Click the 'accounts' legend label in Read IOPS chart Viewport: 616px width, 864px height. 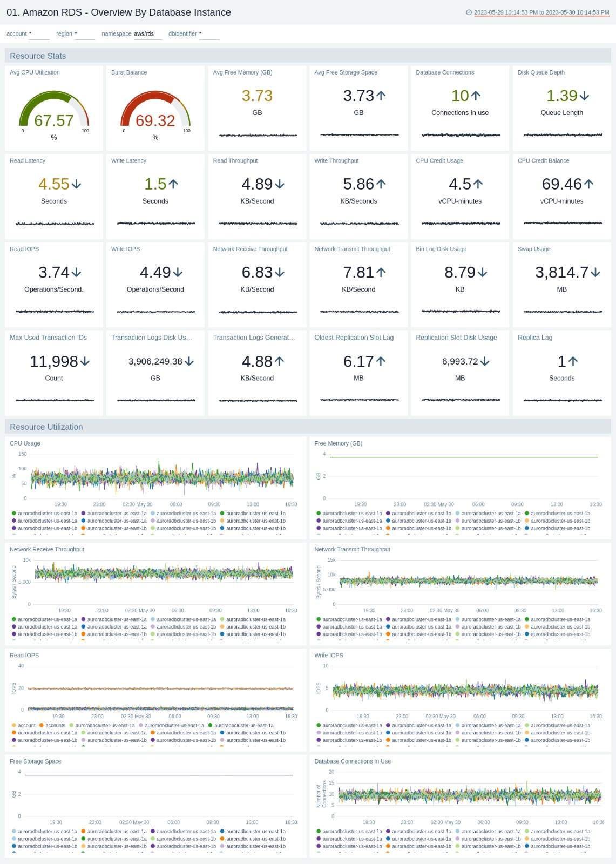[55, 725]
